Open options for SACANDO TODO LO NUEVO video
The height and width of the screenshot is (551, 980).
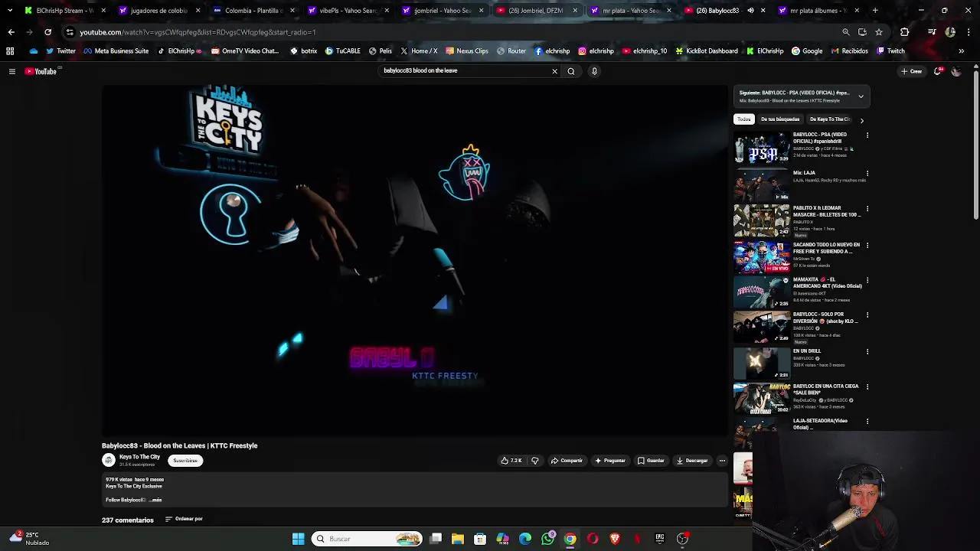(x=867, y=245)
